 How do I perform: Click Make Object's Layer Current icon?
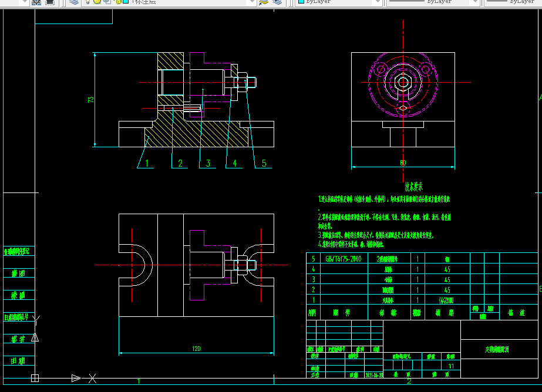[264, 2]
